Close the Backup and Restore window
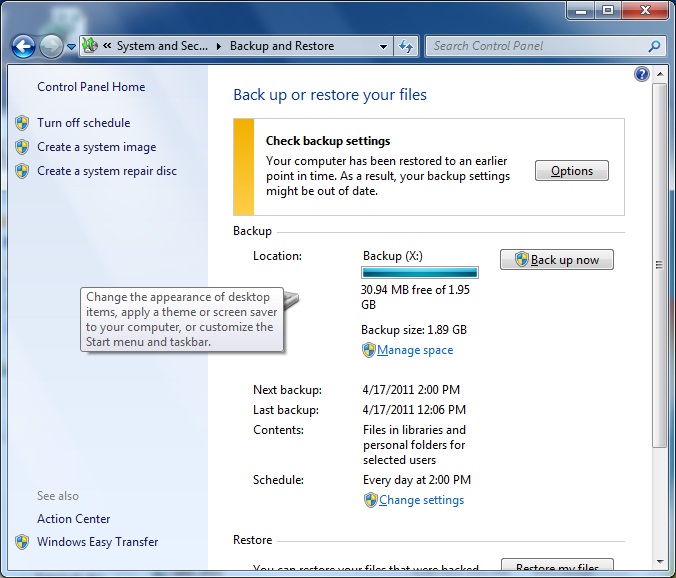Viewport: 676px width, 578px height. pos(645,10)
